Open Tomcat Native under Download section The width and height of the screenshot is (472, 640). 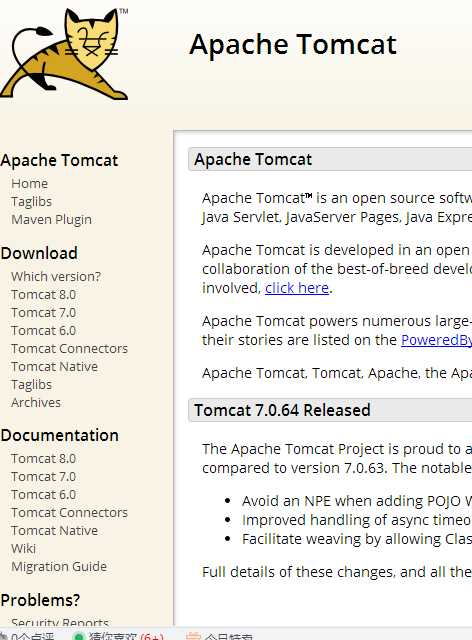click(x=54, y=367)
